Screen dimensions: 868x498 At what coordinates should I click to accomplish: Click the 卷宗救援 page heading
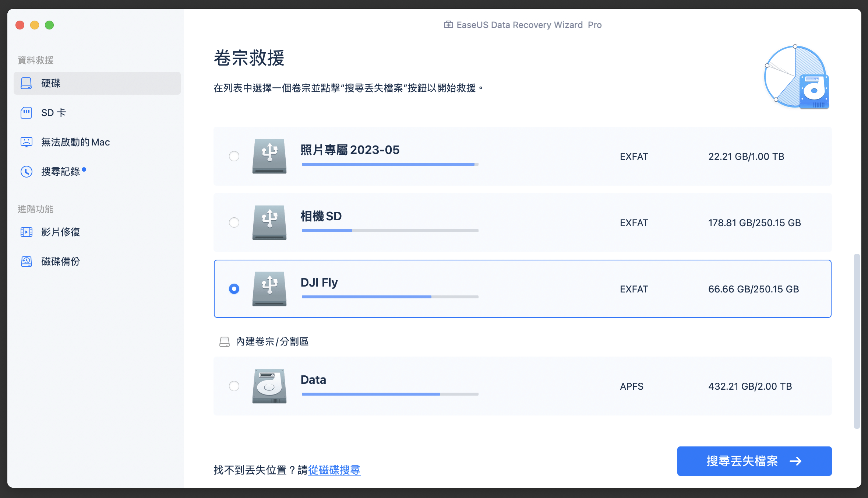[x=249, y=58]
